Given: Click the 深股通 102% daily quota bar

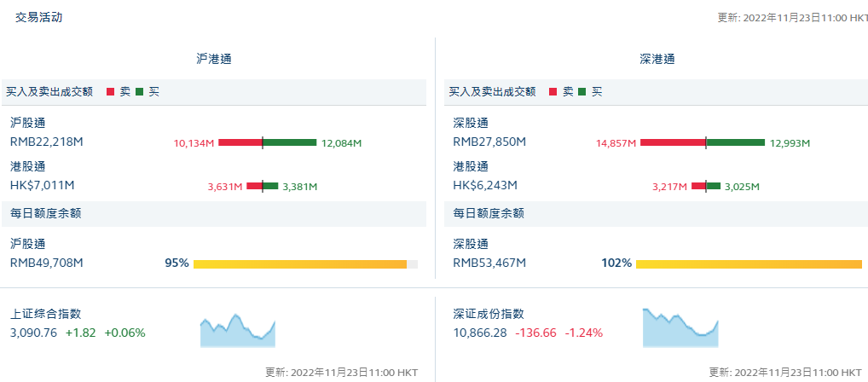Looking at the screenshot, I should tap(749, 264).
